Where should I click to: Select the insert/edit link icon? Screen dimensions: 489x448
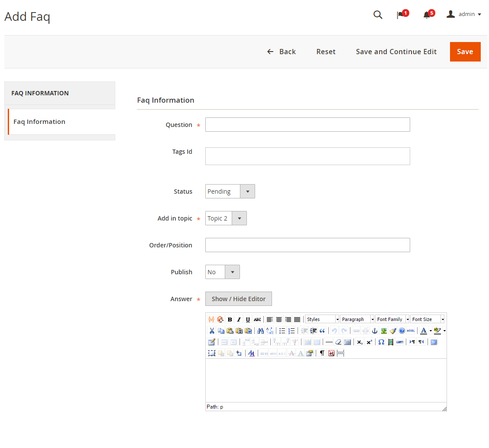click(x=355, y=331)
